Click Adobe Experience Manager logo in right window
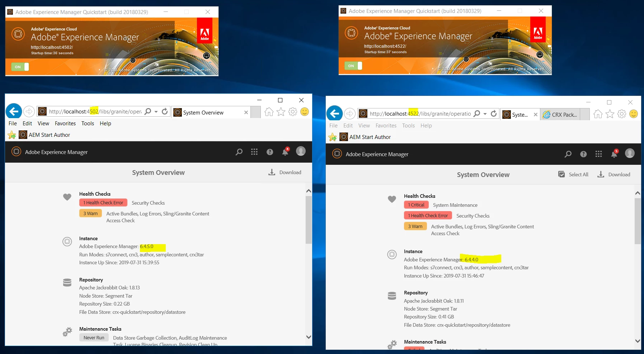 pos(337,154)
